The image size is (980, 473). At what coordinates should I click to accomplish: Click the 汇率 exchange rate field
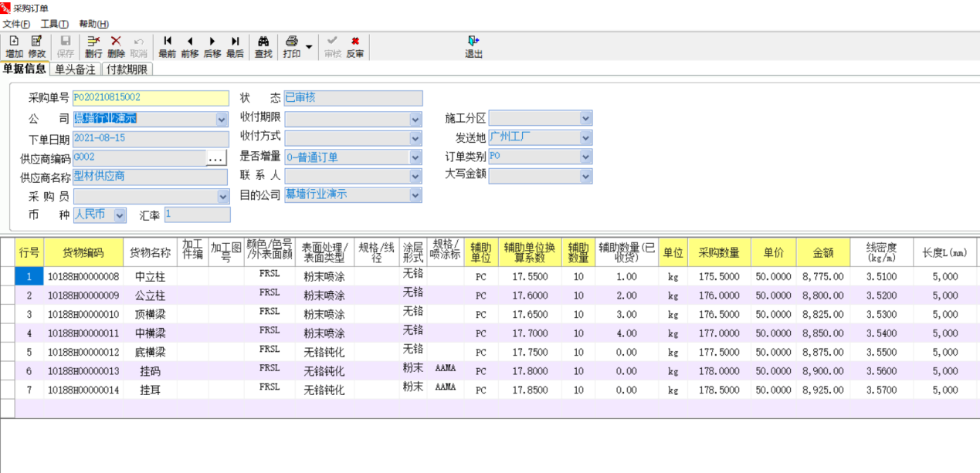(197, 215)
